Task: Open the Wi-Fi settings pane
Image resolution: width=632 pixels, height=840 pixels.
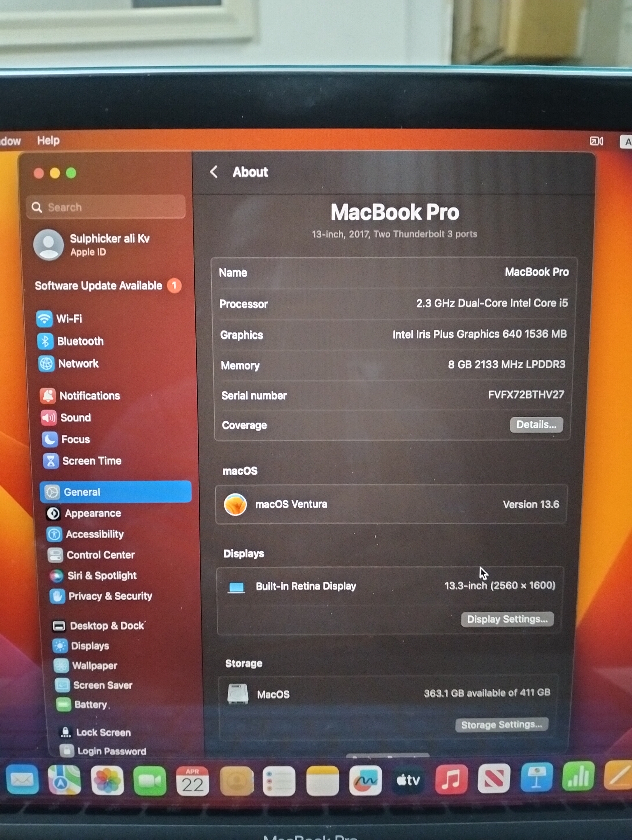Action: pos(59,319)
